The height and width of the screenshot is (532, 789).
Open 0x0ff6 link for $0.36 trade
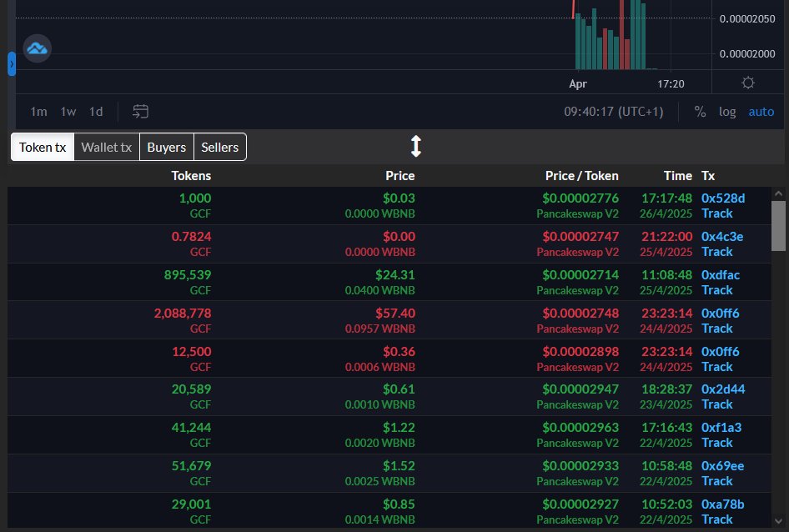pos(720,351)
